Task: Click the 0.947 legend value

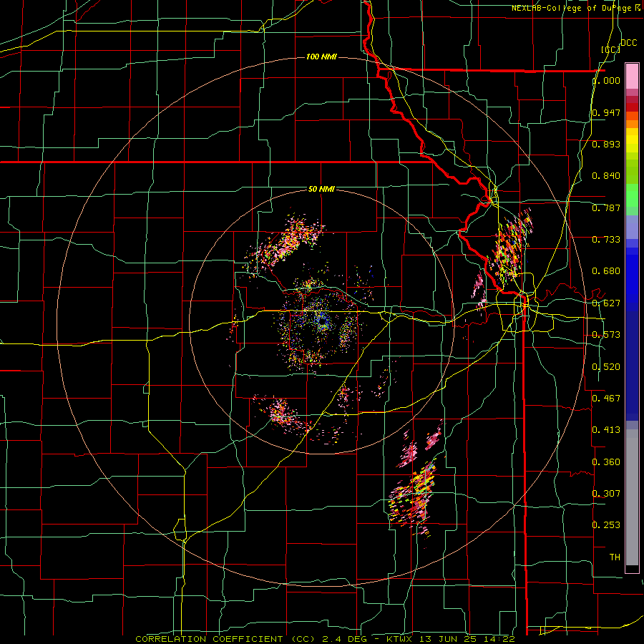Action: point(606,112)
